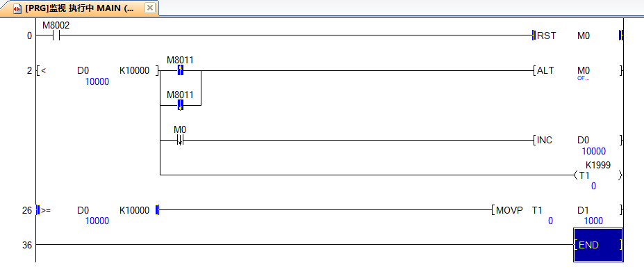Select the INC D0 instruction
This screenshot has height=270, width=644.
click(577, 140)
